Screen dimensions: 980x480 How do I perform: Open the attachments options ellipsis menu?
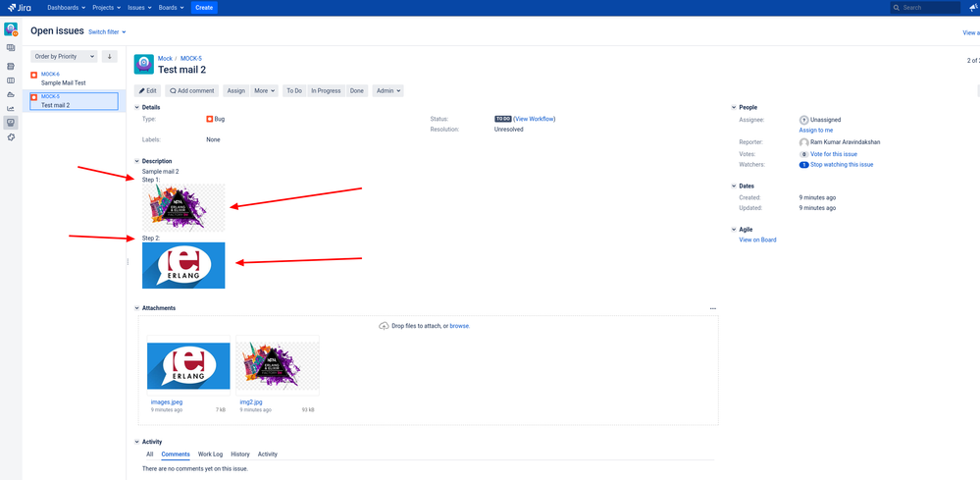click(x=713, y=309)
